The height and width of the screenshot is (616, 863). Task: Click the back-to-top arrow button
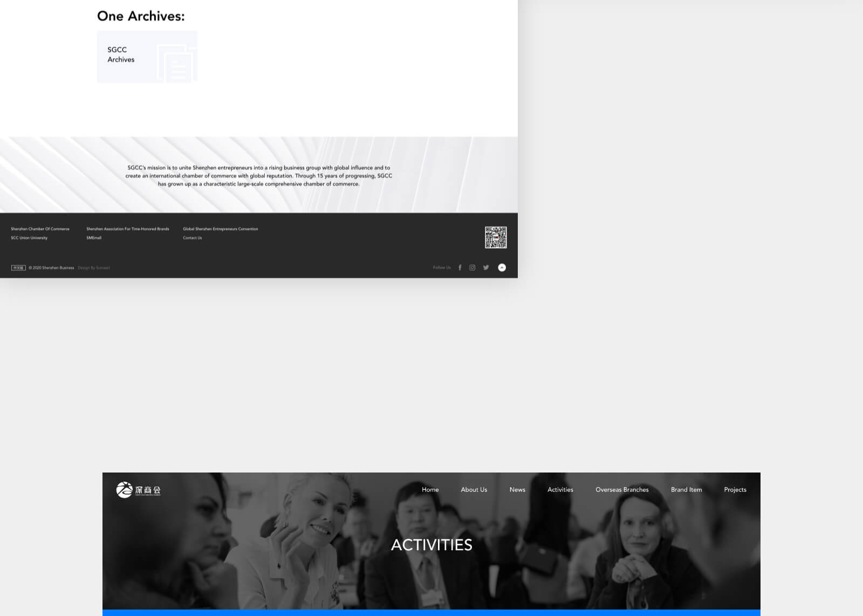click(x=502, y=268)
